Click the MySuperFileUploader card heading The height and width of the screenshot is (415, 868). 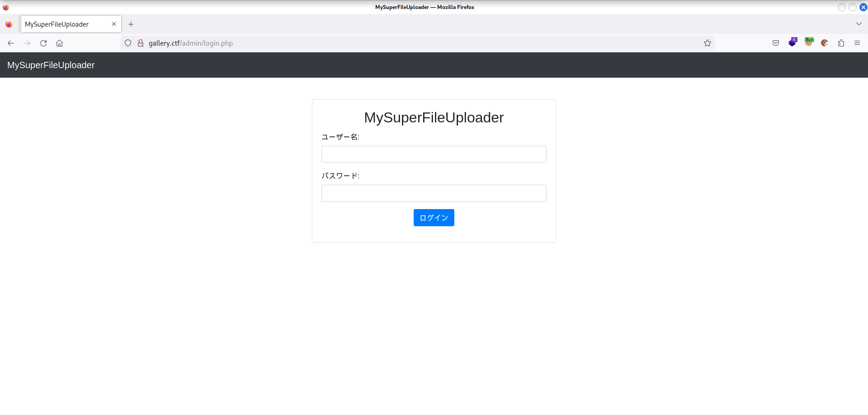coord(434,117)
